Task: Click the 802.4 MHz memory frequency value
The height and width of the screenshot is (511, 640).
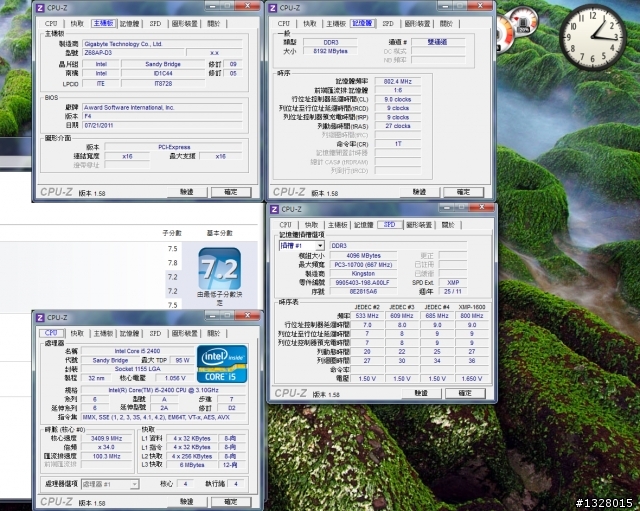Action: (398, 81)
